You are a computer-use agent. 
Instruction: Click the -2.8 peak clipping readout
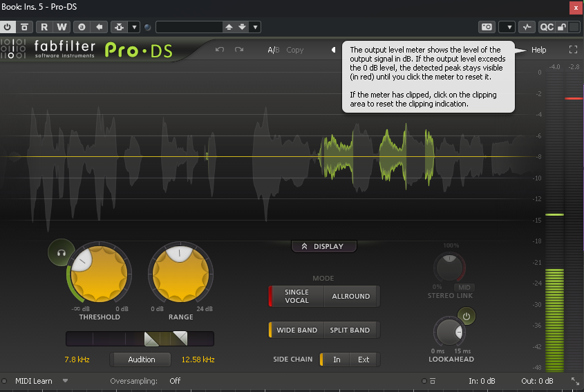pyautogui.click(x=574, y=66)
